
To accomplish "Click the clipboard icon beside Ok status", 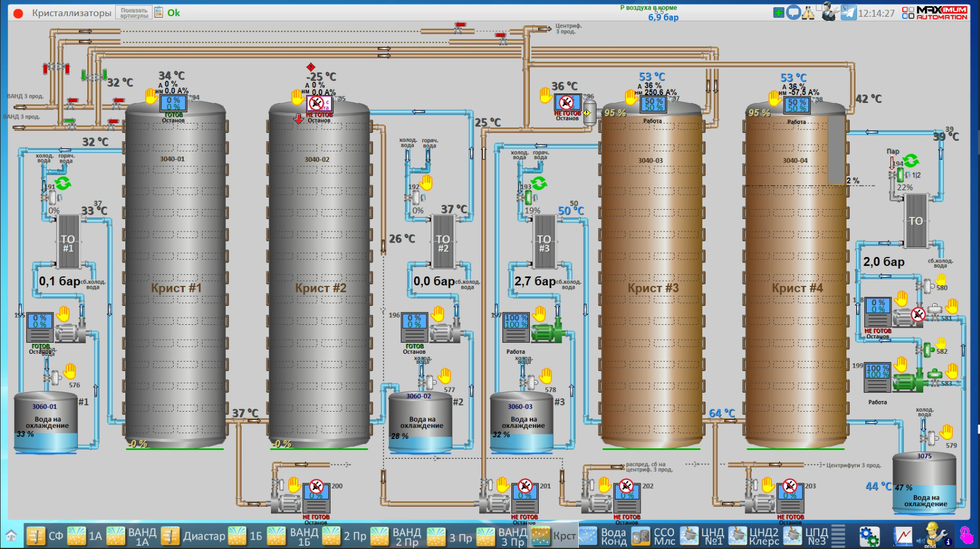I will pyautogui.click(x=159, y=12).
